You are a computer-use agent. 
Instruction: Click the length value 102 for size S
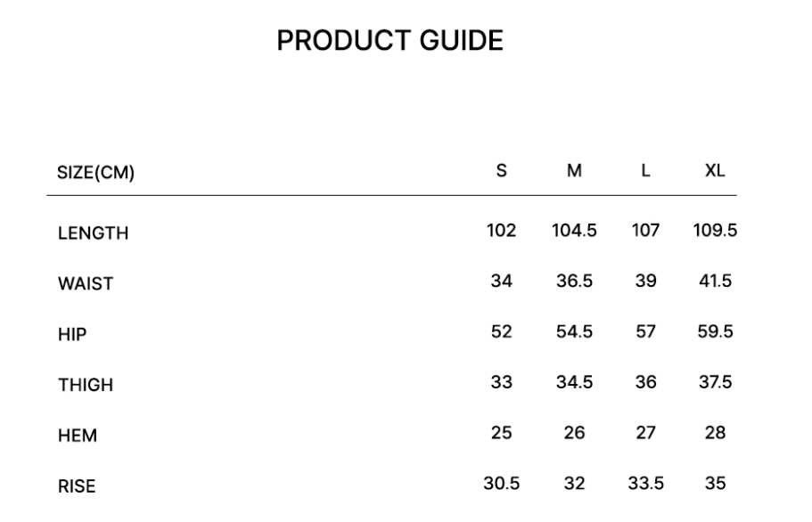click(x=502, y=231)
